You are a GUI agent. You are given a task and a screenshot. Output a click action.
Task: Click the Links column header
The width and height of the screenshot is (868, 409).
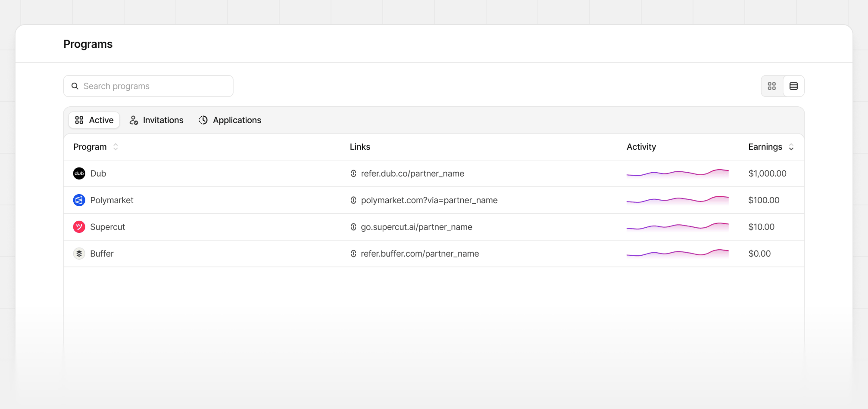coord(360,147)
